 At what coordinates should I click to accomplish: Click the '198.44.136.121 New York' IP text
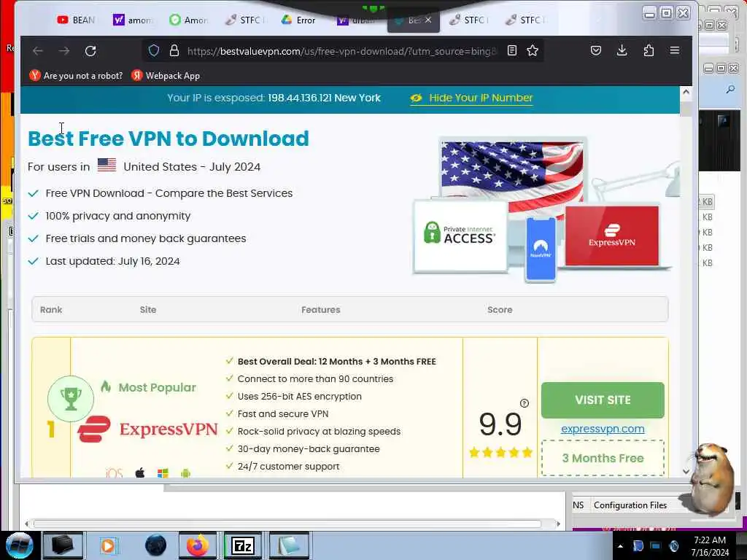(x=324, y=98)
